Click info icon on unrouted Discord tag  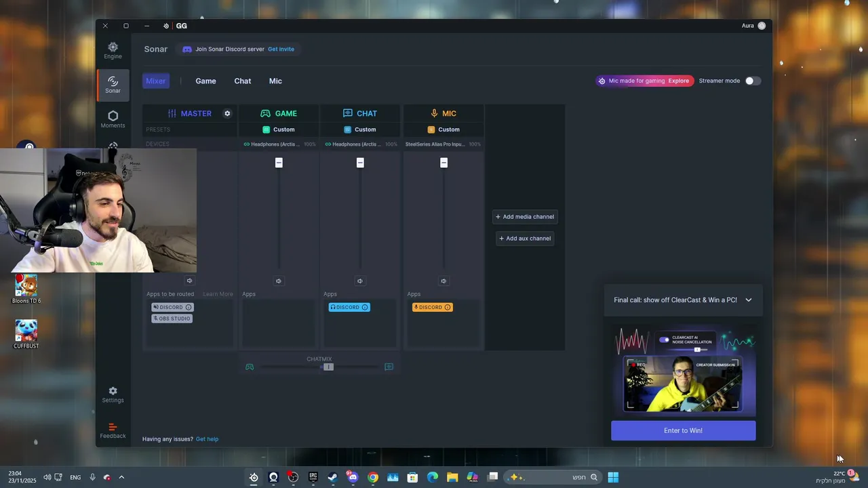coord(189,307)
